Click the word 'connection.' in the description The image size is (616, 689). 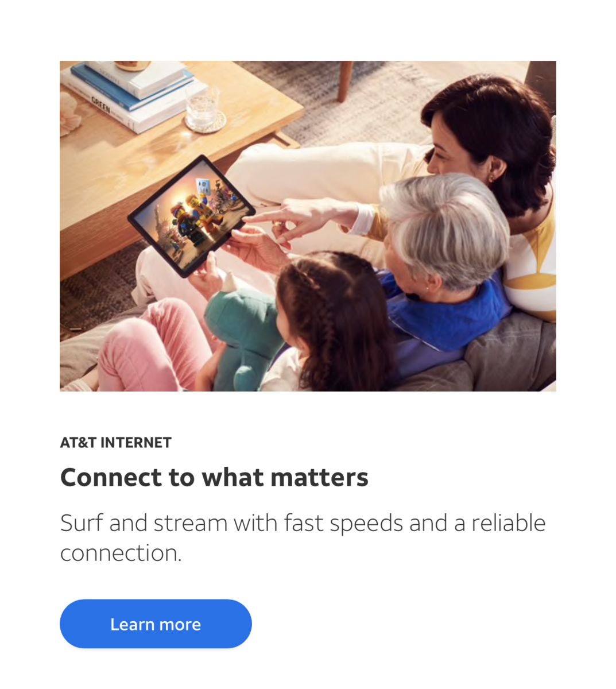(121, 553)
